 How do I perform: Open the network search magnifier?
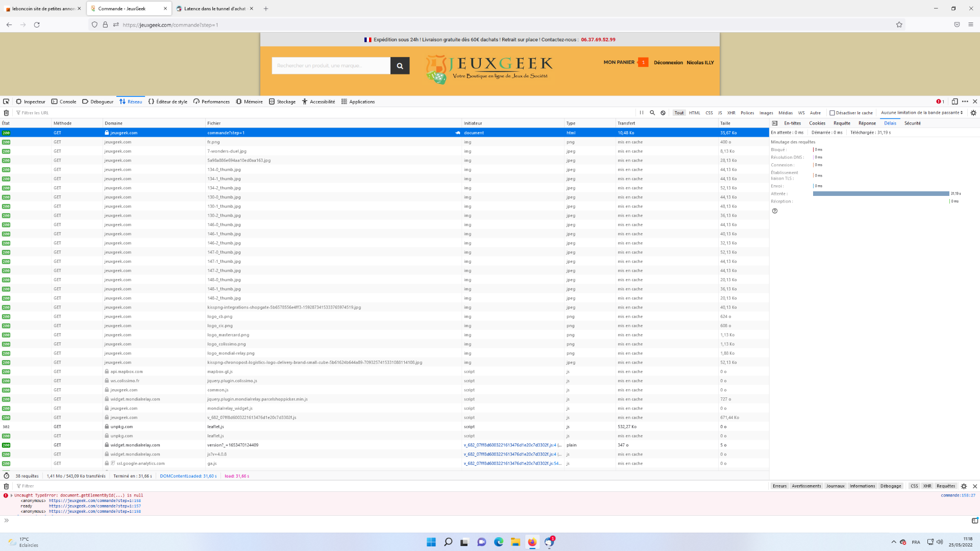tap(652, 113)
